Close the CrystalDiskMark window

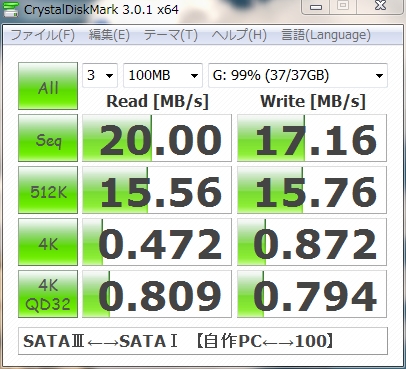(380, 7)
